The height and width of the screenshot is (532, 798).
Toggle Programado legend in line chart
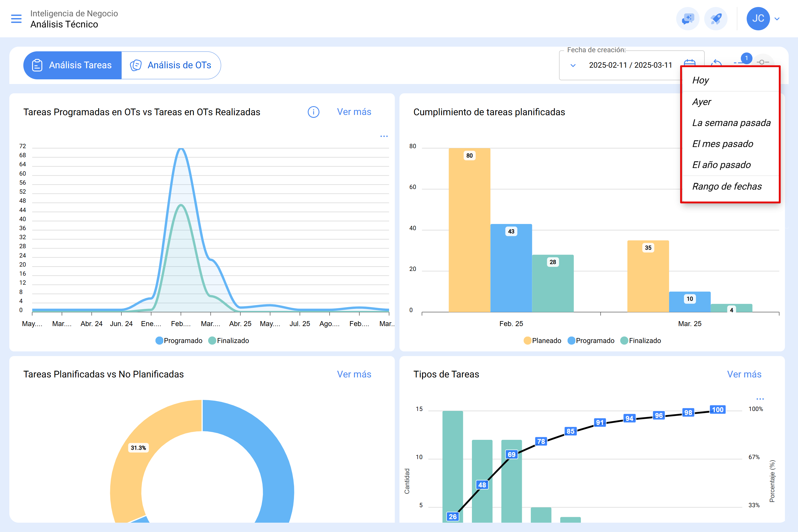(x=179, y=341)
